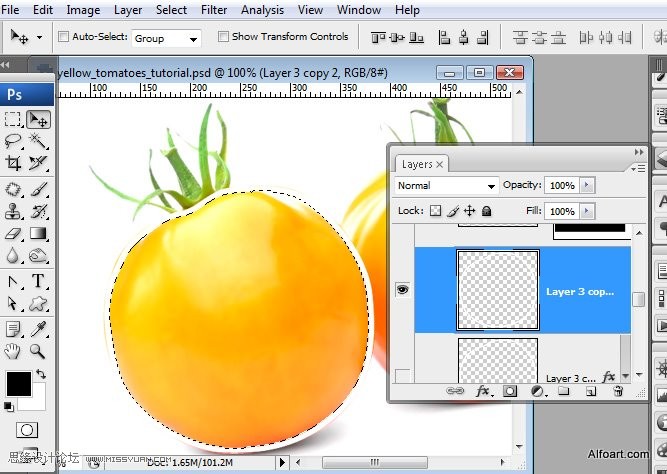This screenshot has height=474, width=667.
Task: Click the add layer style fx icon
Action: pos(484,392)
